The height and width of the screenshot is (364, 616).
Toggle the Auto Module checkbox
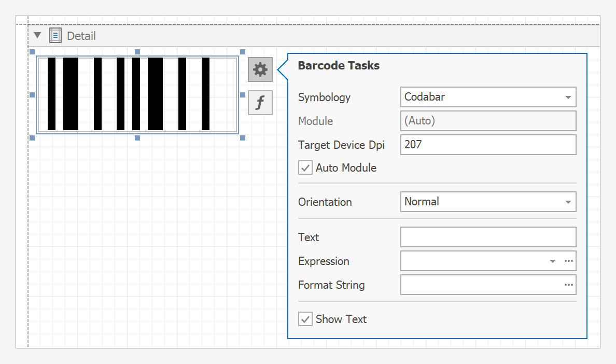pos(305,168)
